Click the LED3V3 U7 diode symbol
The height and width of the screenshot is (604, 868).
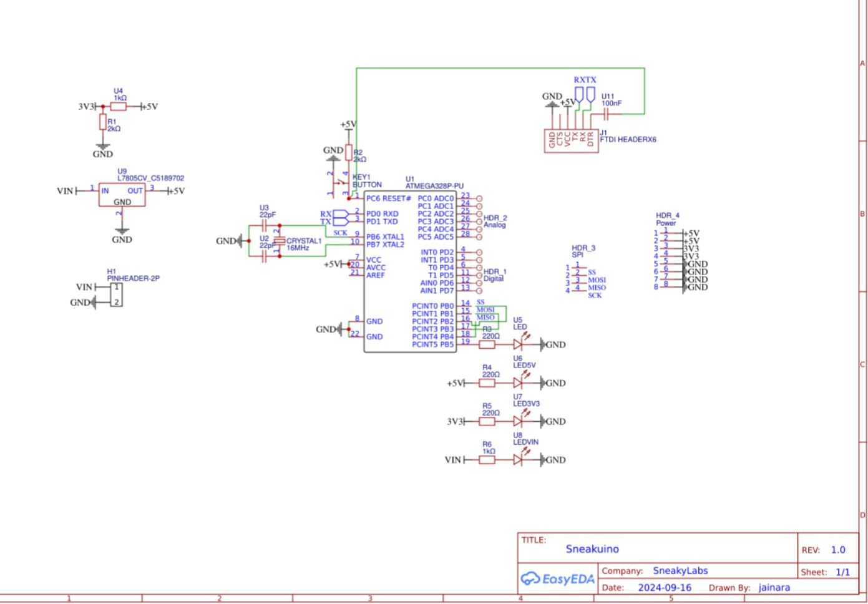point(518,422)
